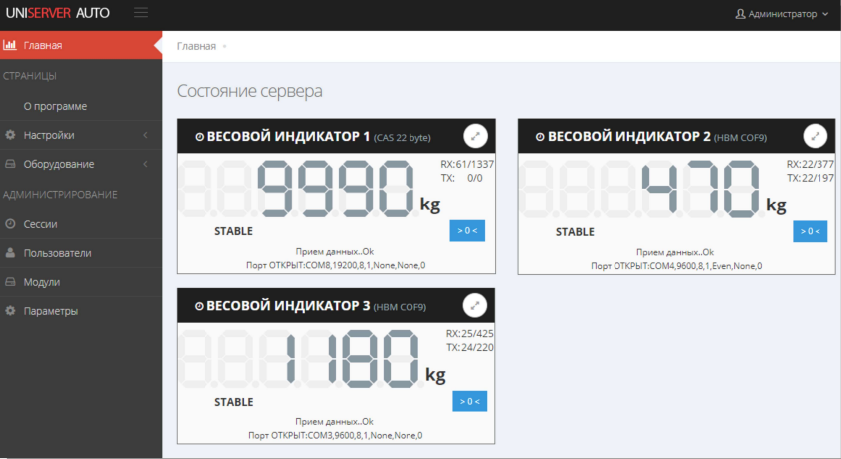Image resolution: width=841 pixels, height=459 pixels.
Task: Open Параметры in the sidebar
Action: [x=81, y=311]
